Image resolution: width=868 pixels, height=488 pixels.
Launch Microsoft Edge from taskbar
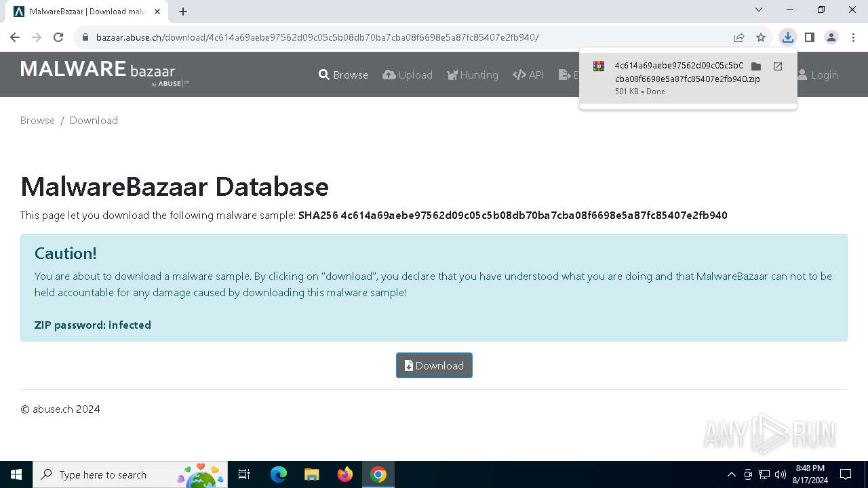click(x=278, y=474)
